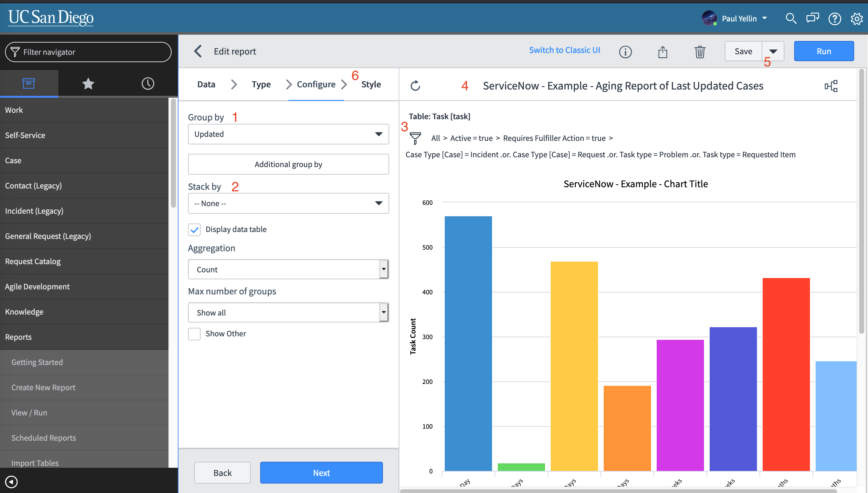
Task: Click the Next button
Action: coord(321,473)
